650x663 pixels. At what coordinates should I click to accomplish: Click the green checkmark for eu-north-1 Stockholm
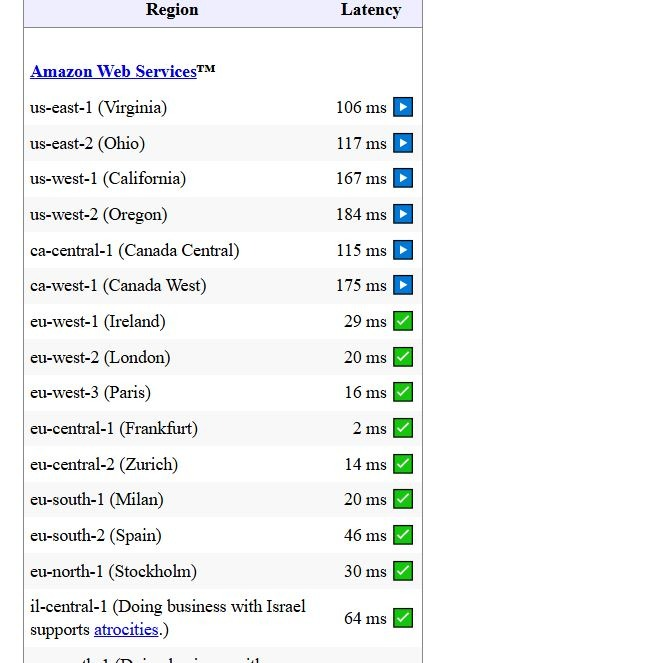coord(403,571)
